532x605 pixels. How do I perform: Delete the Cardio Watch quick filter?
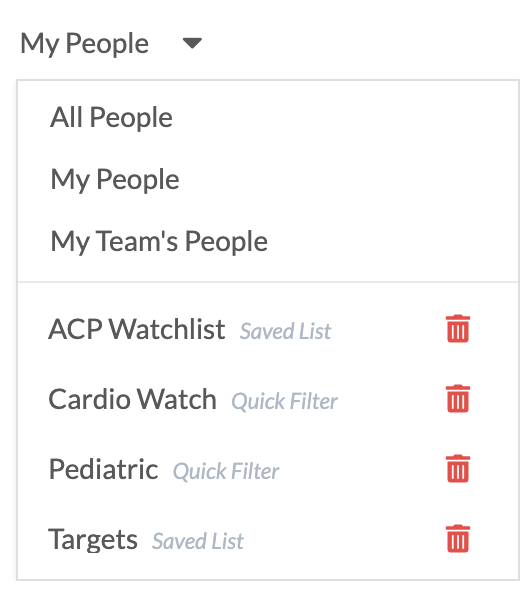(458, 399)
